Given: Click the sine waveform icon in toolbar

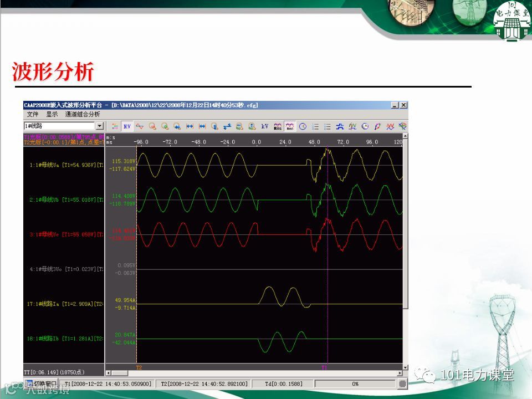Looking at the screenshot, I should 140,126.
